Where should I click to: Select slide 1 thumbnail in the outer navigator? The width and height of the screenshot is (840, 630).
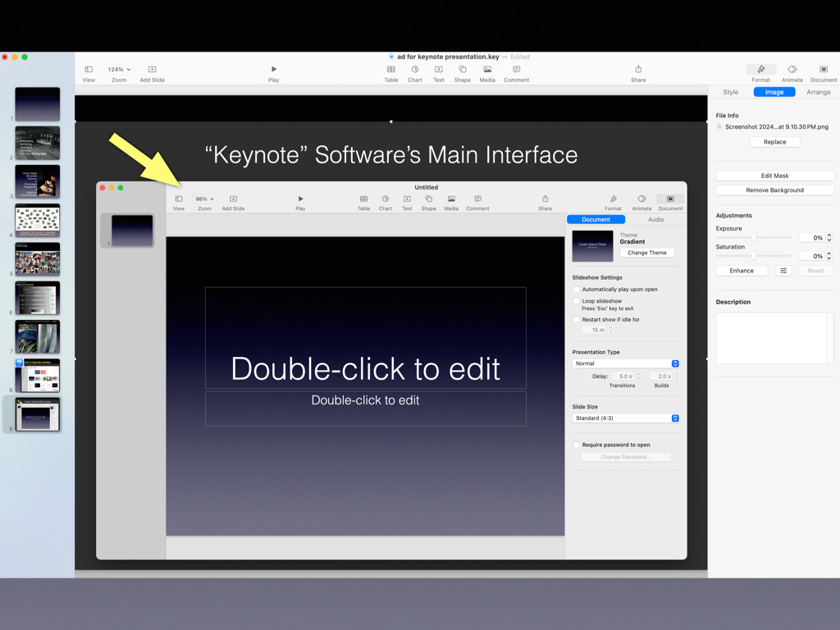38,104
